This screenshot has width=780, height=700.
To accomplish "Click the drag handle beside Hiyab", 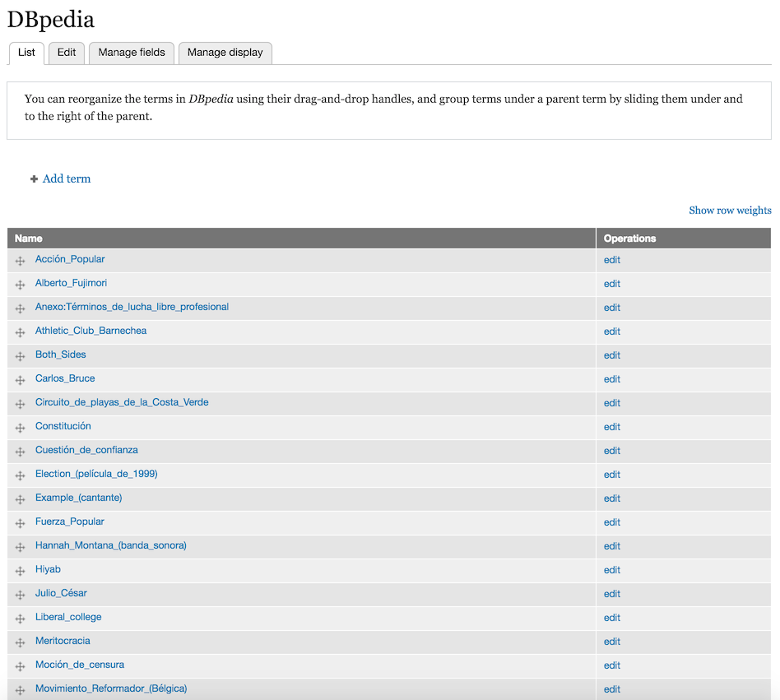I will tap(20, 569).
